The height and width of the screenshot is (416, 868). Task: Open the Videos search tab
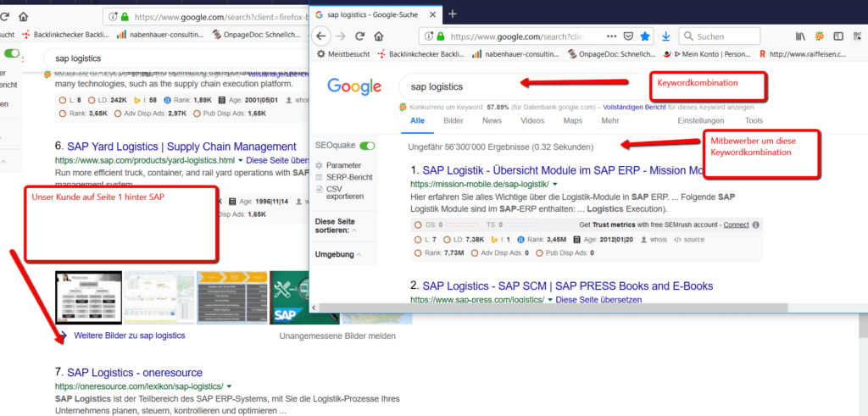pyautogui.click(x=532, y=121)
